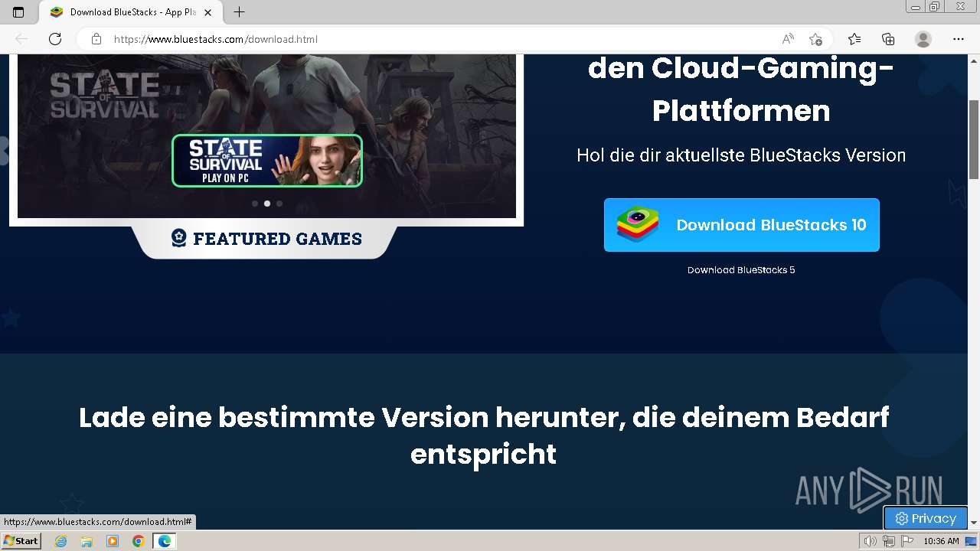Image resolution: width=980 pixels, height=551 pixels.
Task: Click the Edge taskbar icon
Action: (x=165, y=541)
